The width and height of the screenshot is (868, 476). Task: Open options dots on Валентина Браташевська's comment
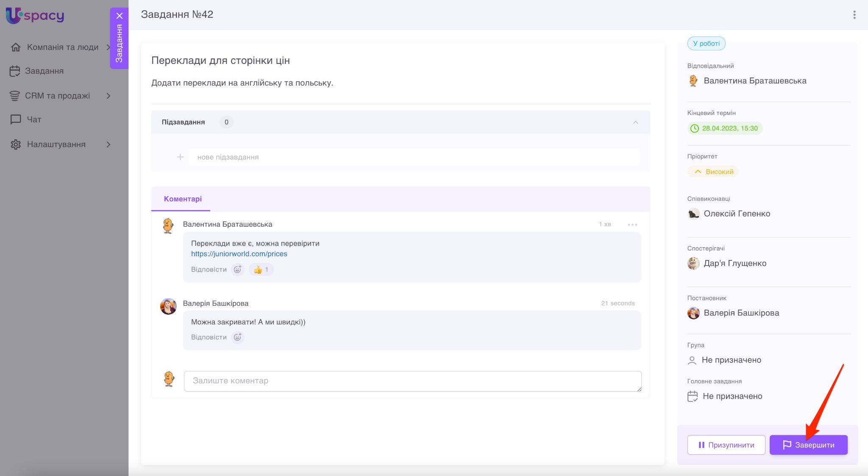pyautogui.click(x=632, y=224)
